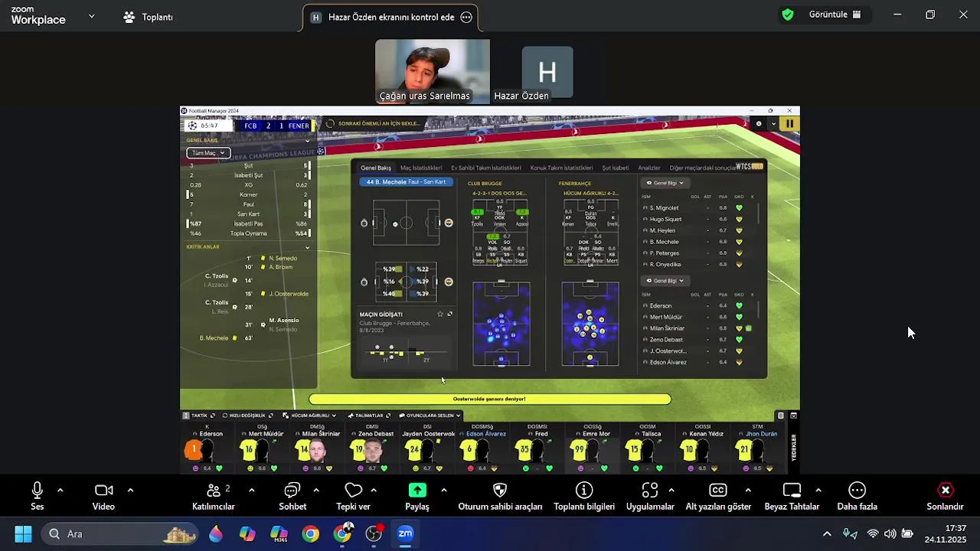
Task: Click the volume speaker tray icon
Action: (890, 534)
